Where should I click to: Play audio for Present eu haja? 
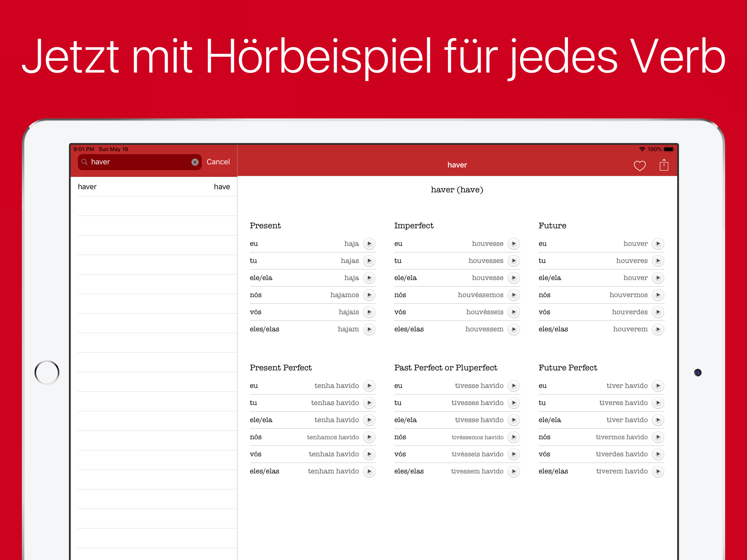[369, 244]
